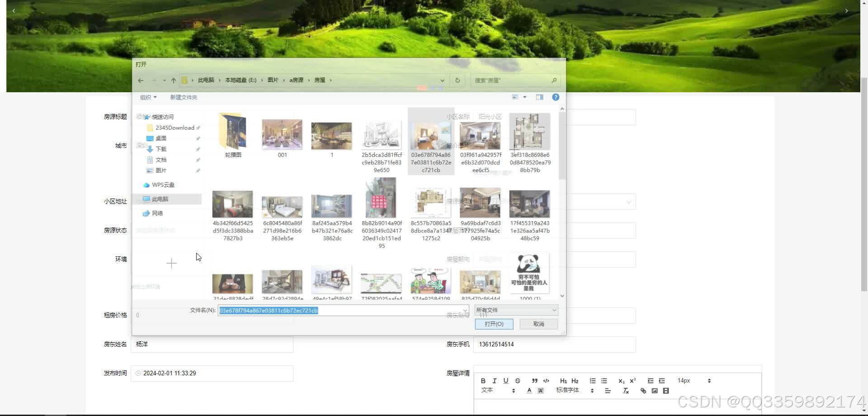Expand the 文件名 combo box dropdown
Viewport: 868px width, 416px height.
tap(464, 311)
